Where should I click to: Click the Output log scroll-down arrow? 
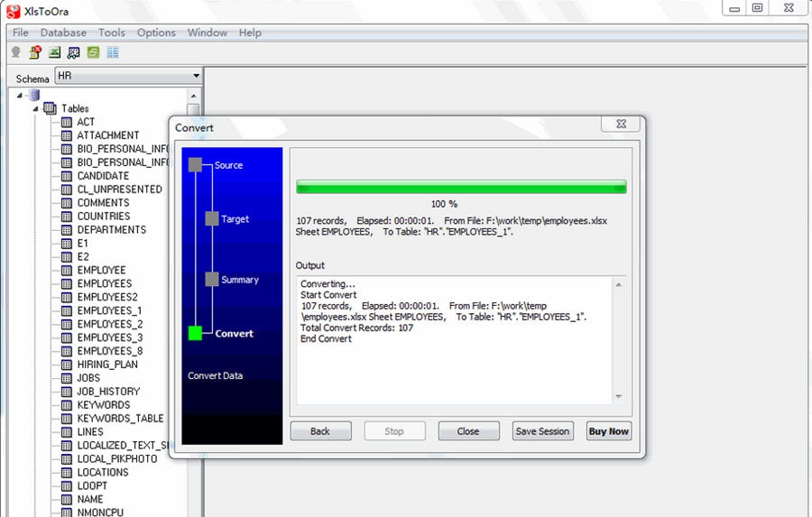(618, 396)
